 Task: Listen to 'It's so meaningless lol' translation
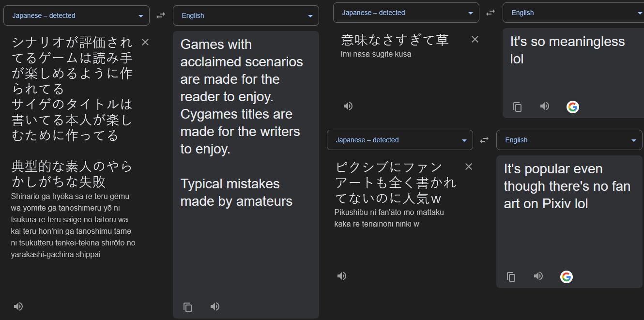[x=545, y=106]
